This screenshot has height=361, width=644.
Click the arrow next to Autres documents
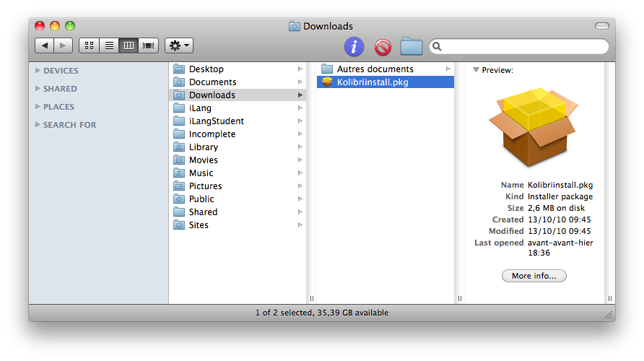[448, 69]
